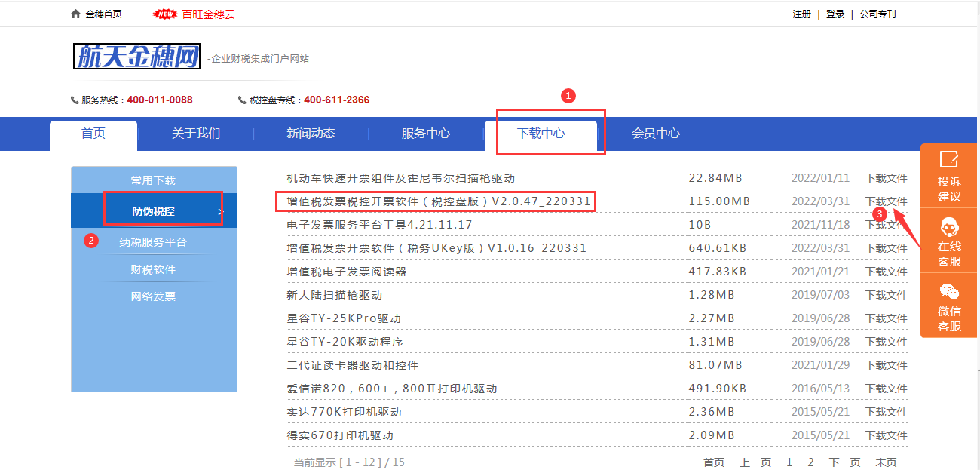
Task: Click the home icon beside 金穗首页
Action: 75,14
